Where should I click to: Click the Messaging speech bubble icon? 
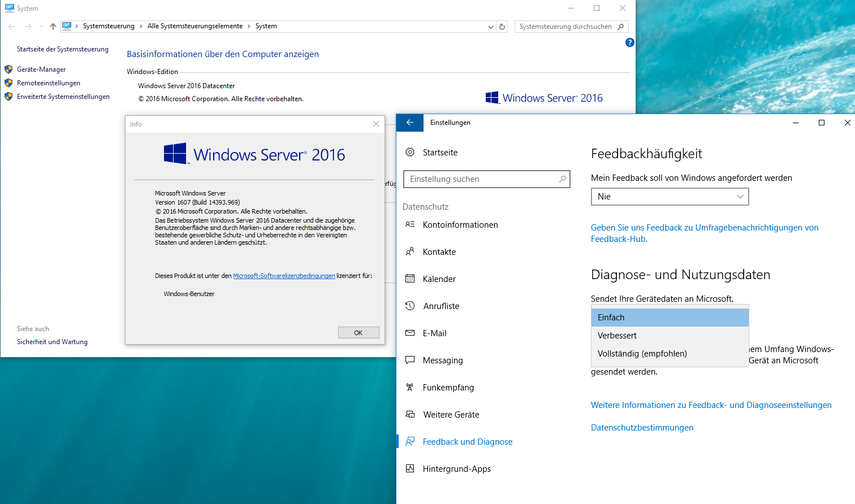[410, 360]
